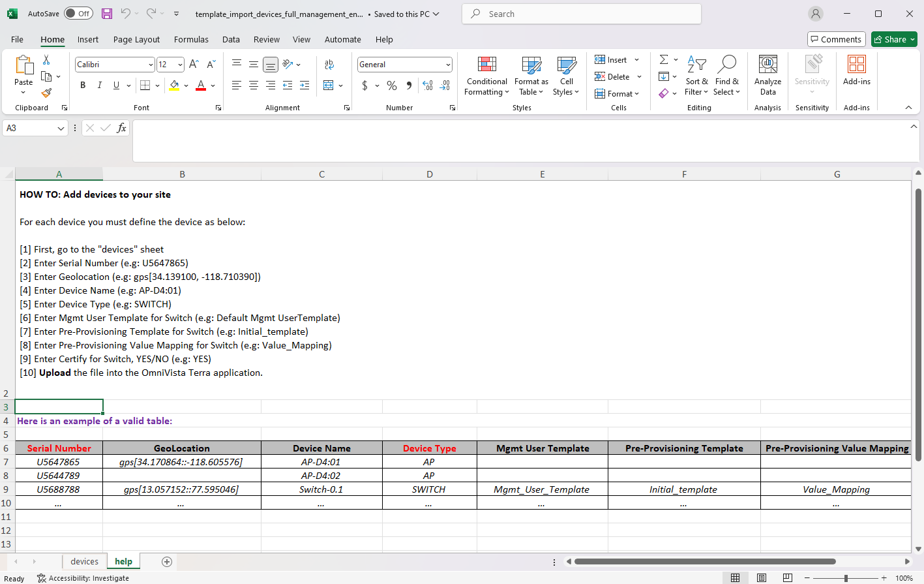Apply Percent Style formatting

392,85
